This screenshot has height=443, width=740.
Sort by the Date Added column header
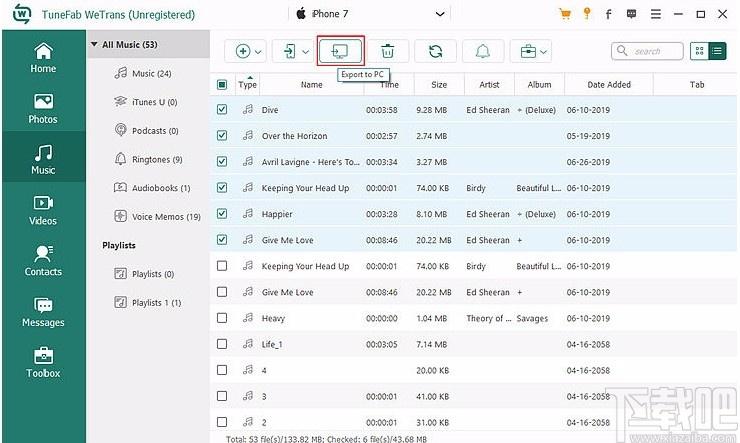click(609, 84)
